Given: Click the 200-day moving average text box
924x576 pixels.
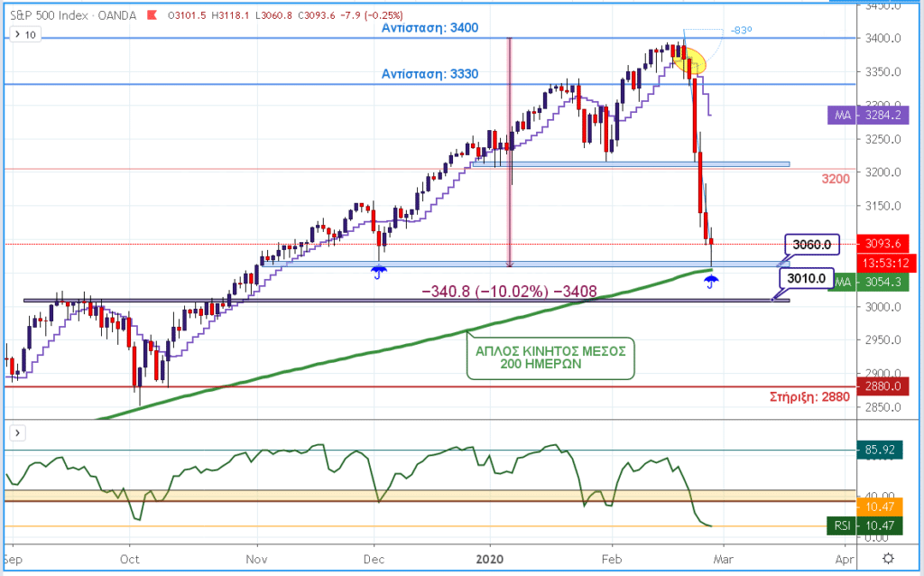Looking at the screenshot, I should point(550,358).
